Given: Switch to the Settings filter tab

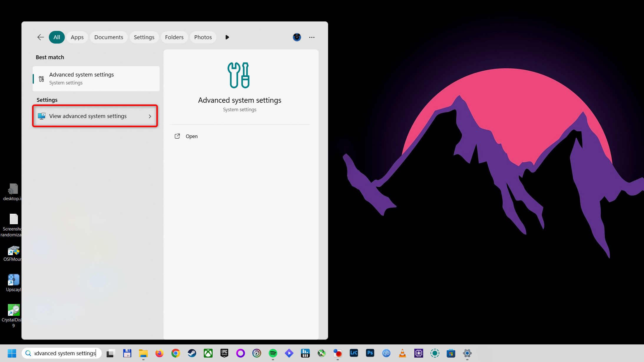Looking at the screenshot, I should click(144, 37).
